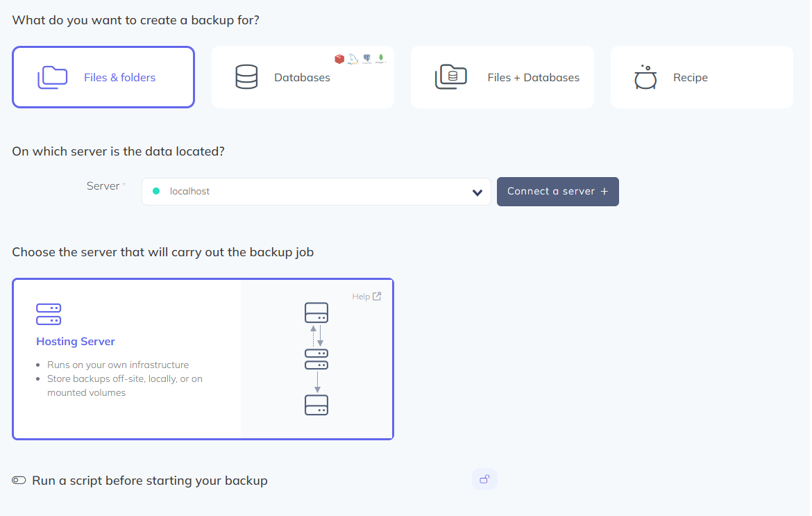Open the server dropdown chevron
Image resolution: width=812 pixels, height=516 pixels.
(x=477, y=192)
